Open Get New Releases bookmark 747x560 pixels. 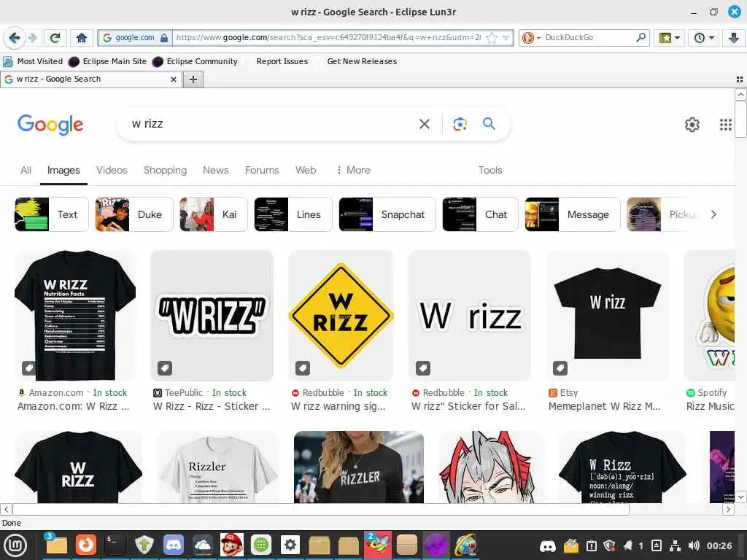362,61
